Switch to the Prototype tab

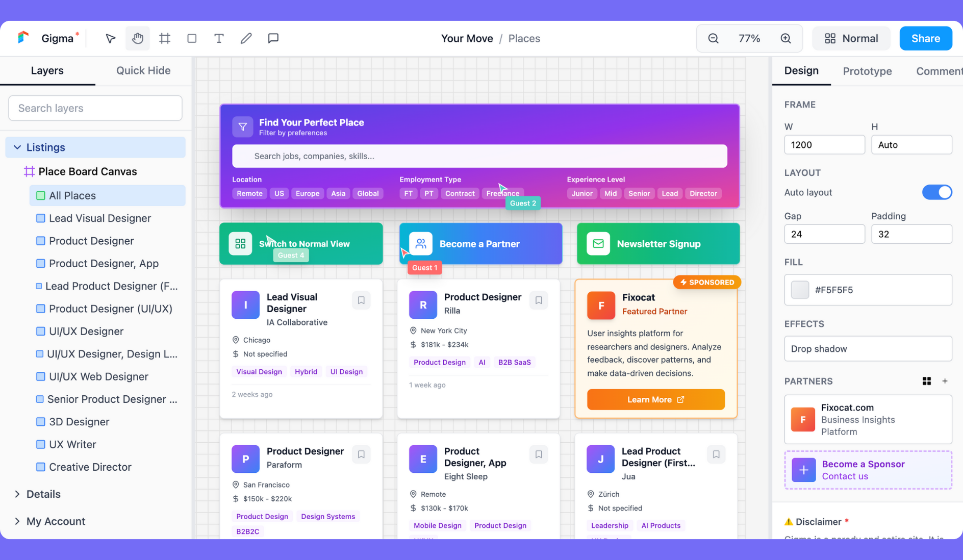coord(867,71)
